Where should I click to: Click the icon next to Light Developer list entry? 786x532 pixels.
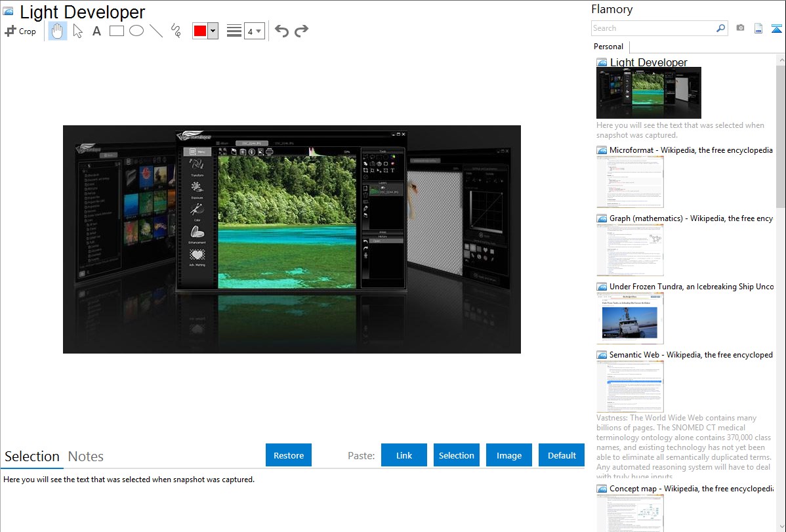[x=602, y=62]
